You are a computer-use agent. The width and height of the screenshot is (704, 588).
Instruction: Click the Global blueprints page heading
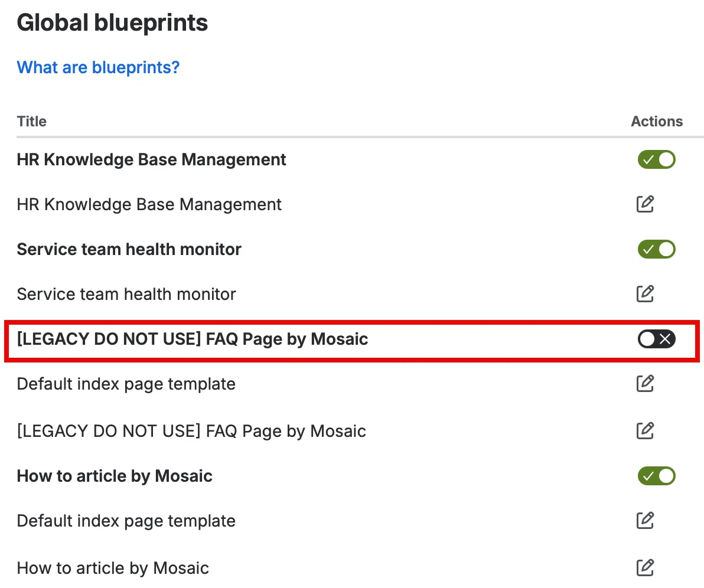tap(112, 23)
